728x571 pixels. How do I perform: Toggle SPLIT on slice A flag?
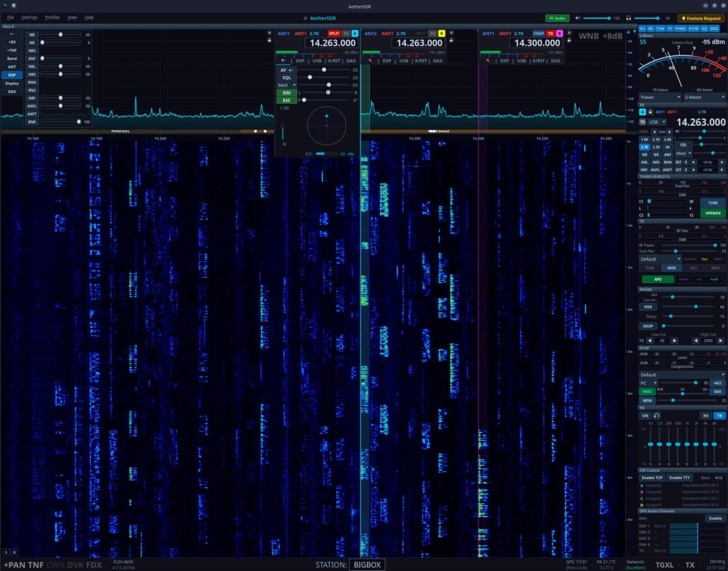[334, 33]
